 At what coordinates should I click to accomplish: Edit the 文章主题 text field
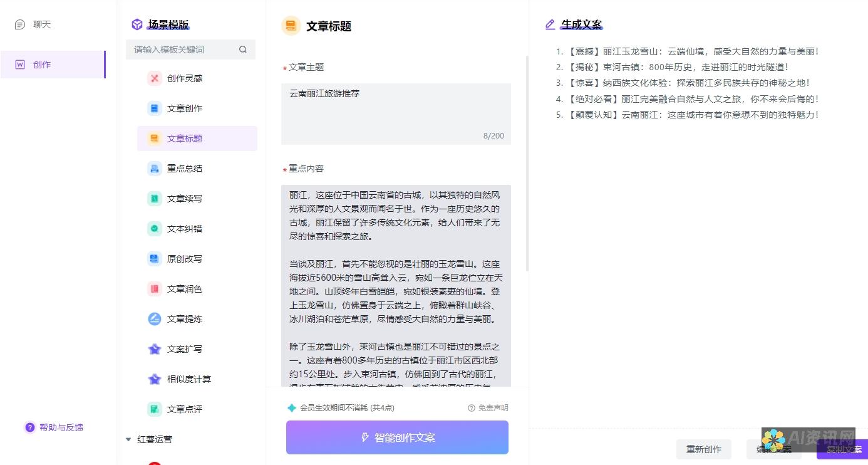pyautogui.click(x=396, y=114)
